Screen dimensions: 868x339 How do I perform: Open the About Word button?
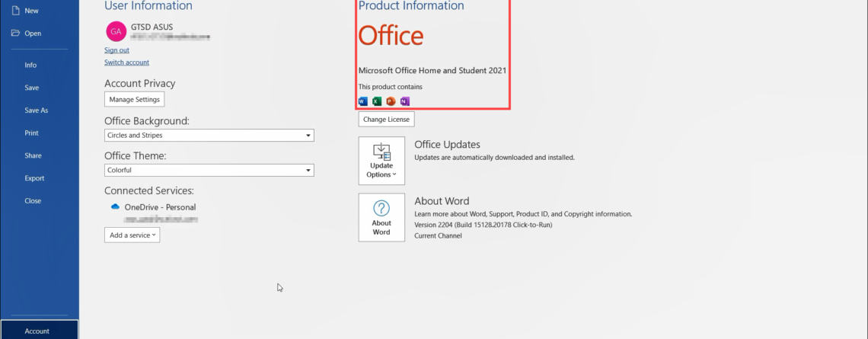[x=381, y=217]
